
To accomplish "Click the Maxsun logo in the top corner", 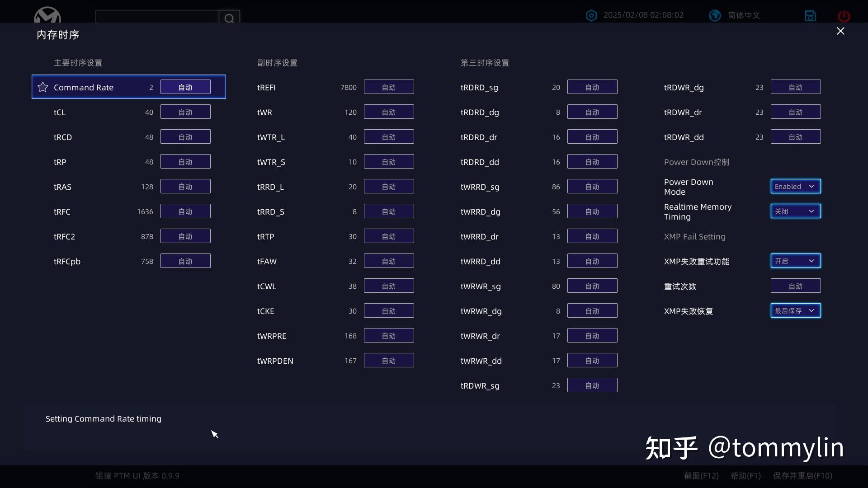I will [x=47, y=15].
